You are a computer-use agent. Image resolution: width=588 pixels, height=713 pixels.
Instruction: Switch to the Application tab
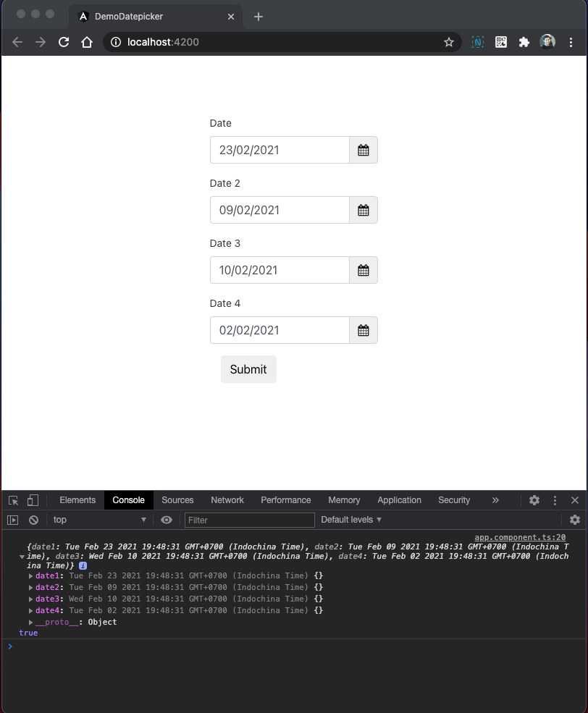[x=399, y=500]
